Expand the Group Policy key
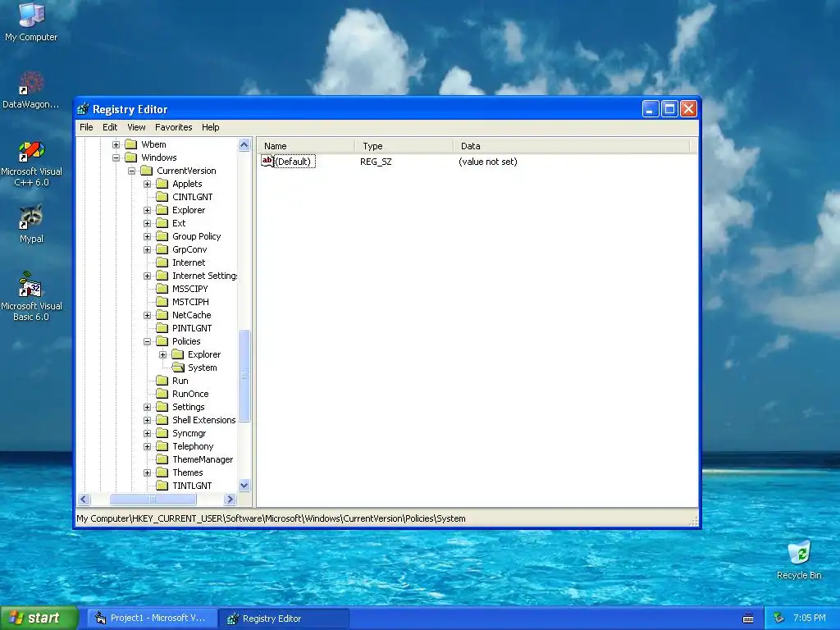The height and width of the screenshot is (630, 840). 147,236
